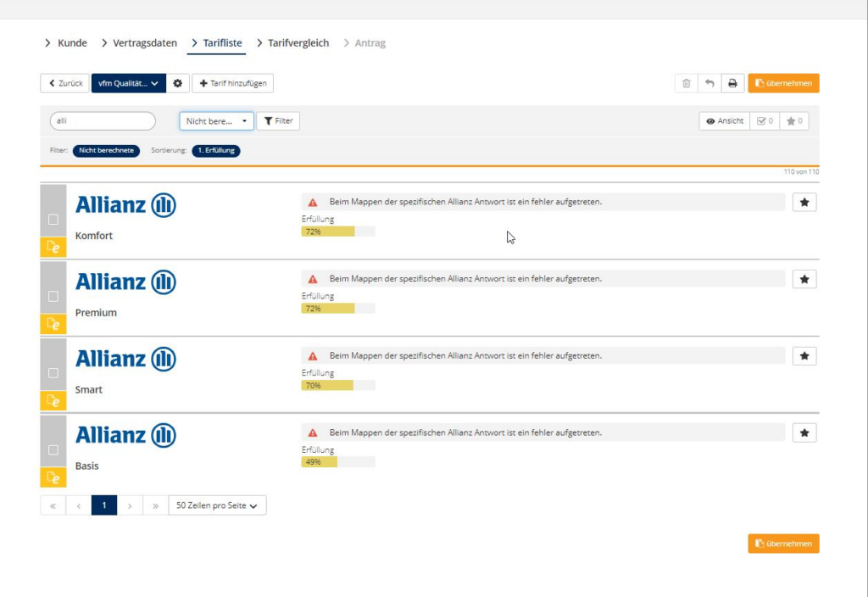
Task: Click Smart 70% Erfüllung bar
Action: pos(337,386)
